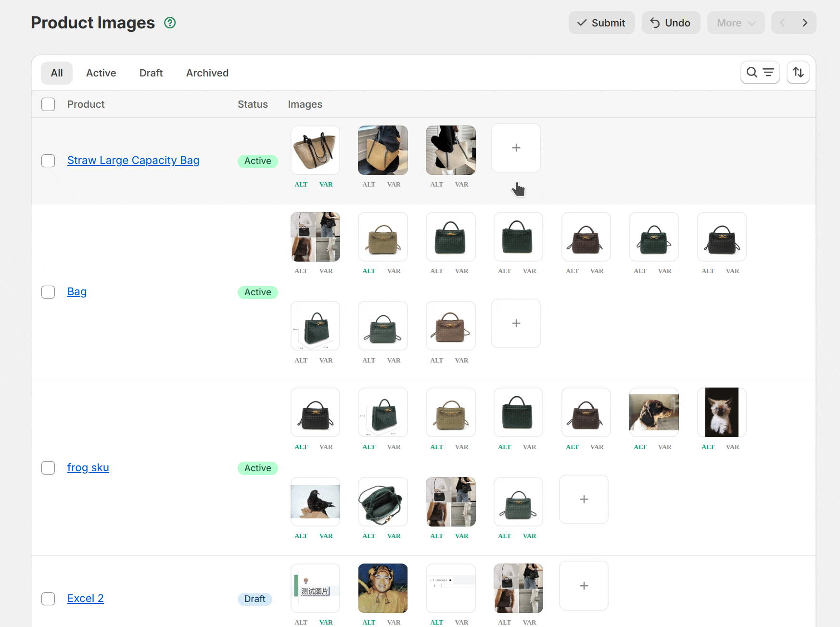Go to previous page arrow
The image size is (840, 627).
coord(782,23)
